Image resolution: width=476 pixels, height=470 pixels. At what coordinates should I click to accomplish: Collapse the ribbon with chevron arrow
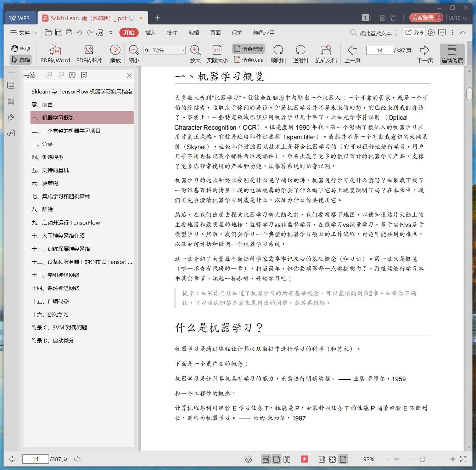pos(463,33)
